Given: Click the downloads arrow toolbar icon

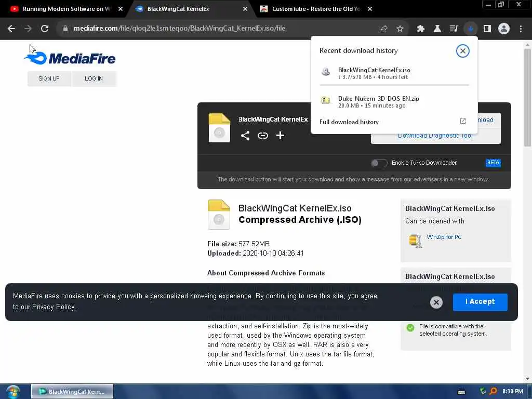Looking at the screenshot, I should [x=471, y=29].
